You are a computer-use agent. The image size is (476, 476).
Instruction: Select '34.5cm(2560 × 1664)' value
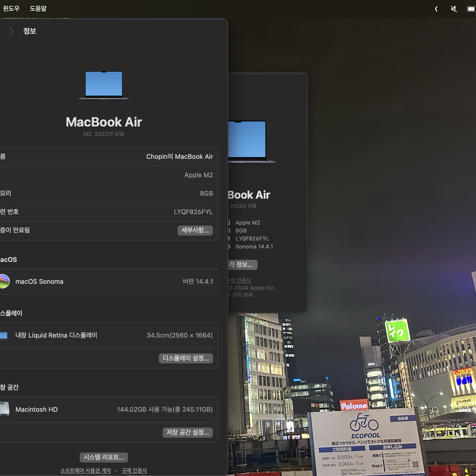pos(180,335)
